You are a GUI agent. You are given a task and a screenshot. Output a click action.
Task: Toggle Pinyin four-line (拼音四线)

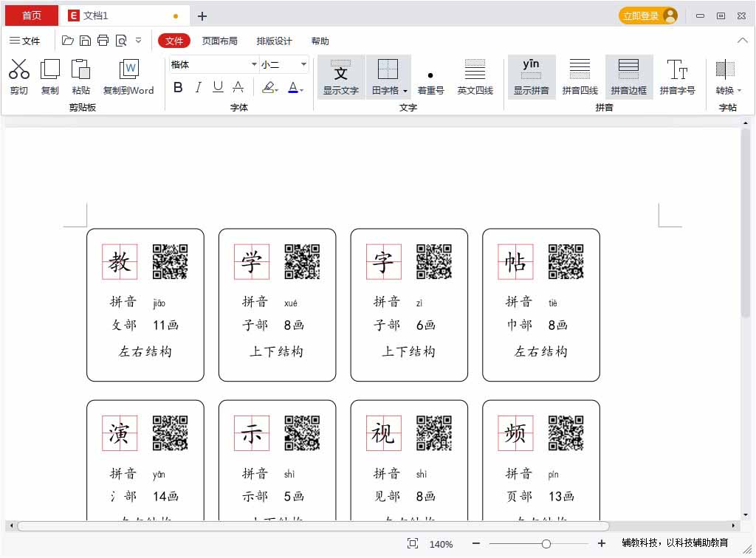click(x=580, y=77)
